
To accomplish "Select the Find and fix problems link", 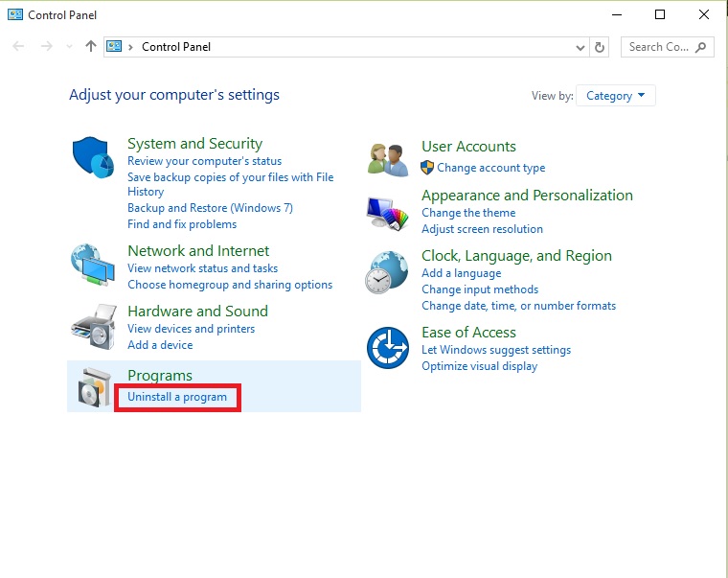I will [x=182, y=224].
